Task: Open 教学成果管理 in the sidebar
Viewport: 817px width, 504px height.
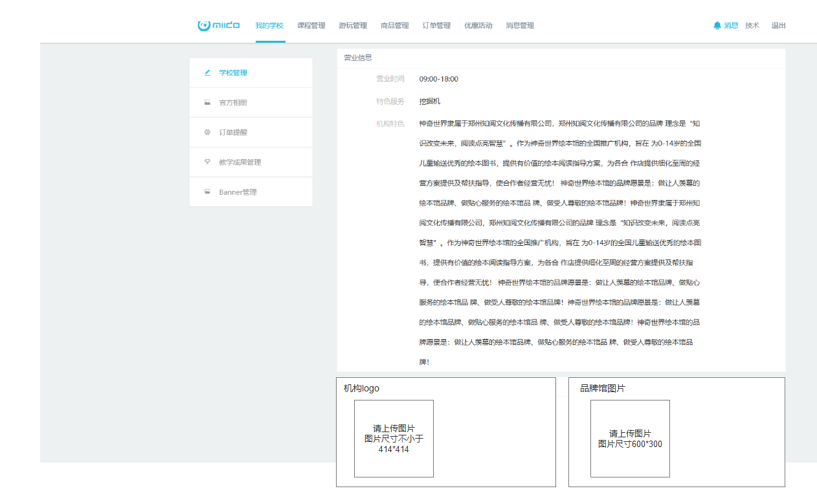Action: pos(240,162)
